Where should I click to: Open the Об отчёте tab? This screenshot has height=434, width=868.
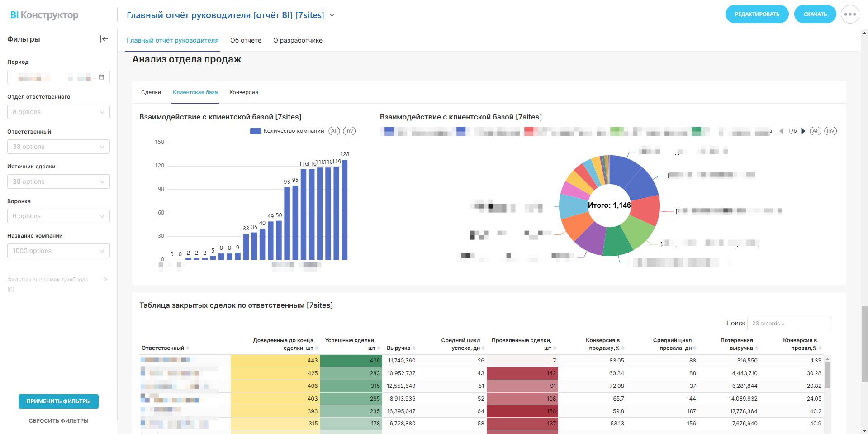(x=246, y=40)
